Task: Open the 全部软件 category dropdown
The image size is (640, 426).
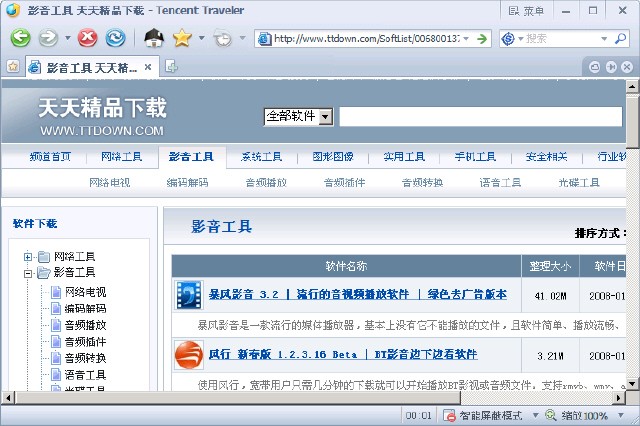Action: tap(298, 117)
